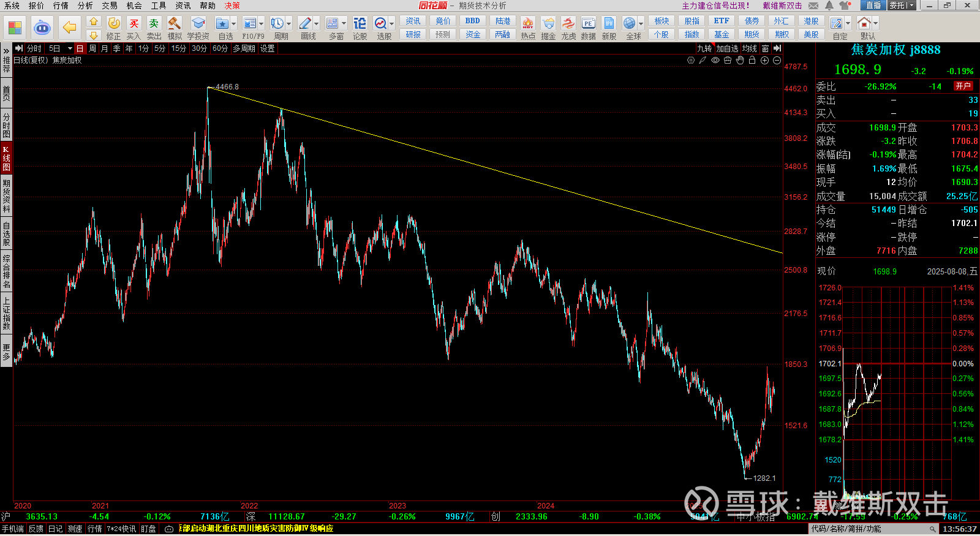Open 7*24快讯 in status bar
980x536 pixels.
[x=121, y=529]
